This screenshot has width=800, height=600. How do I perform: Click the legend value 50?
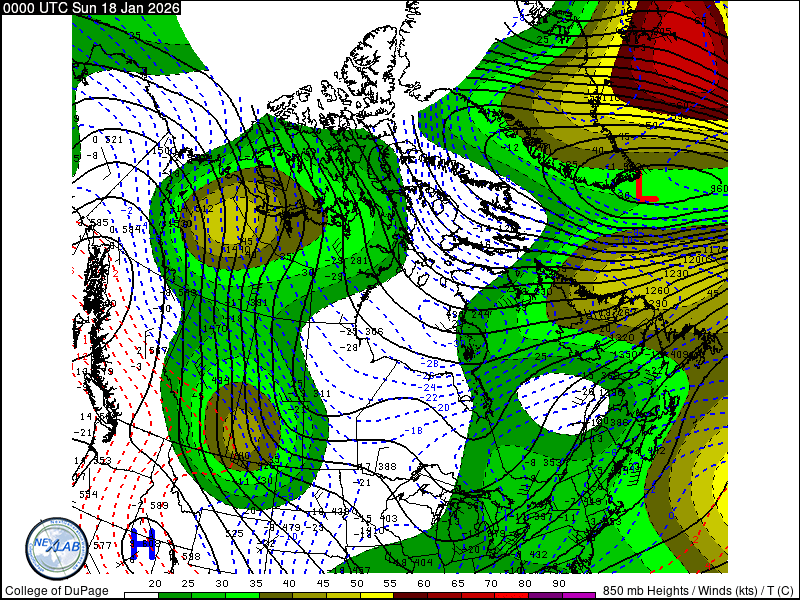[357, 583]
